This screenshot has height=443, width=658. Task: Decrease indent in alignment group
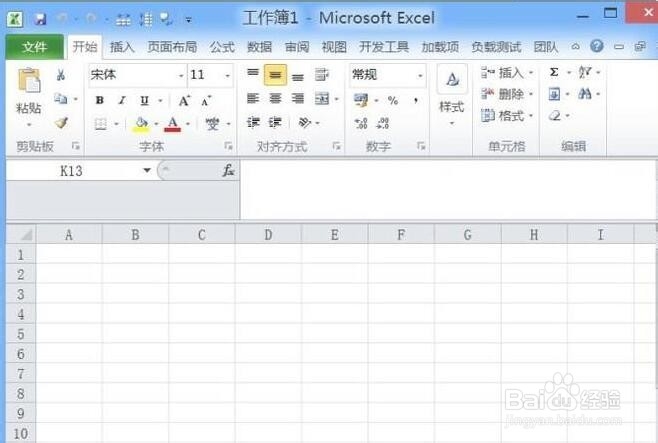point(253,122)
